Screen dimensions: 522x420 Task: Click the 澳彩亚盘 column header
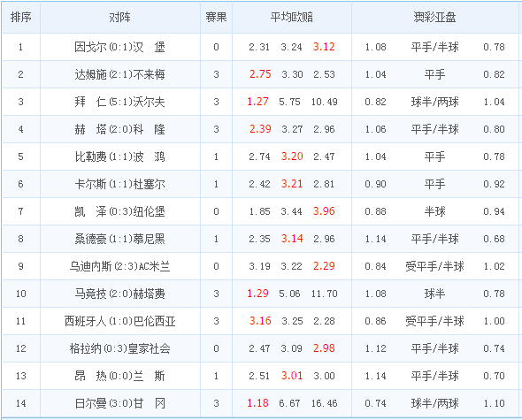434,17
